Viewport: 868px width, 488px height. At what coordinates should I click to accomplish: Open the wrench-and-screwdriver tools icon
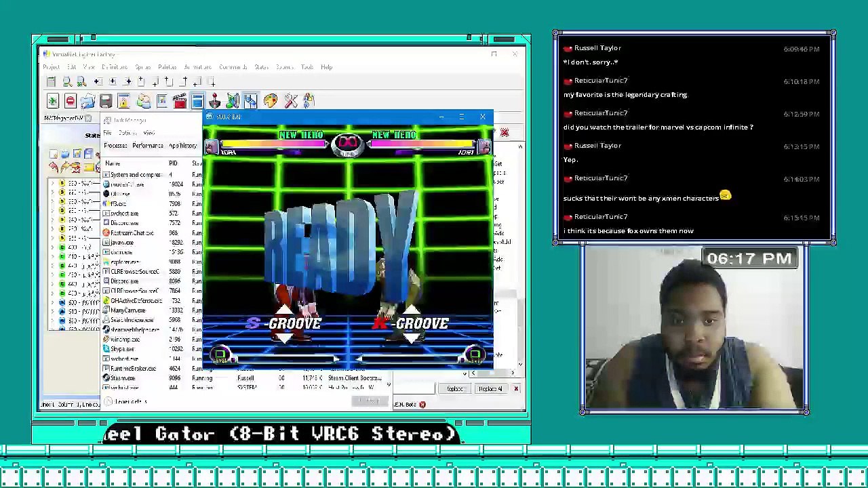pos(291,101)
